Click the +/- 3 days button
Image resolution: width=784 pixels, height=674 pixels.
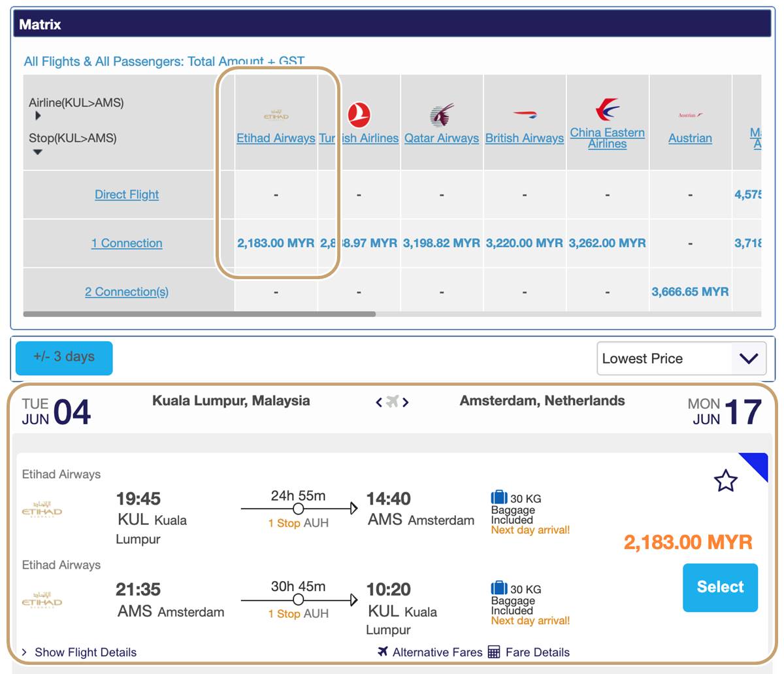click(64, 358)
